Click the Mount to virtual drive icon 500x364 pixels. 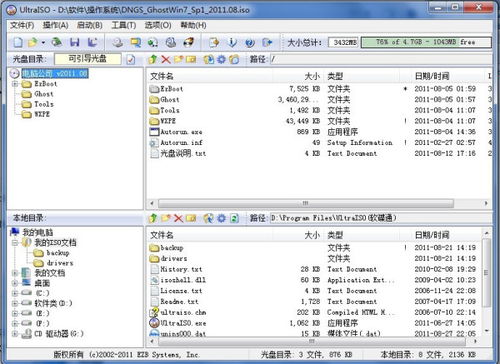click(171, 42)
